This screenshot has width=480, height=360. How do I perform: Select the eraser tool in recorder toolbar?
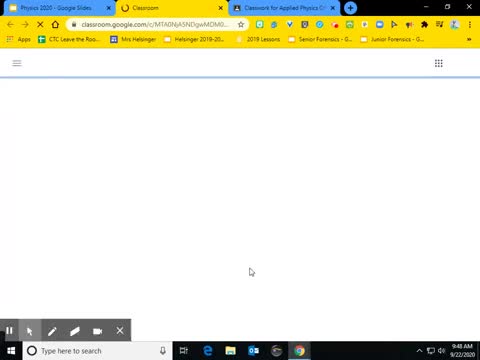coord(75,331)
